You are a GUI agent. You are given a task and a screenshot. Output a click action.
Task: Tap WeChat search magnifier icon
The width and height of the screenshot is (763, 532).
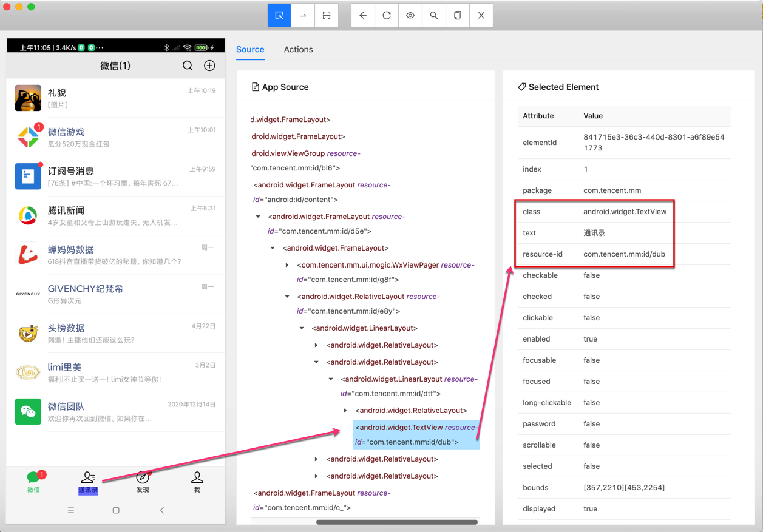[x=188, y=66]
